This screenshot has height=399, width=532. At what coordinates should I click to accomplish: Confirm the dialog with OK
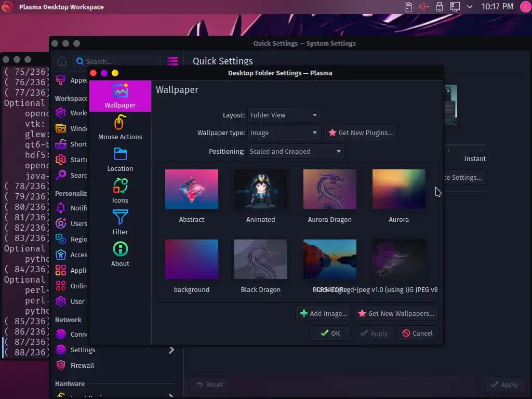[x=330, y=333]
